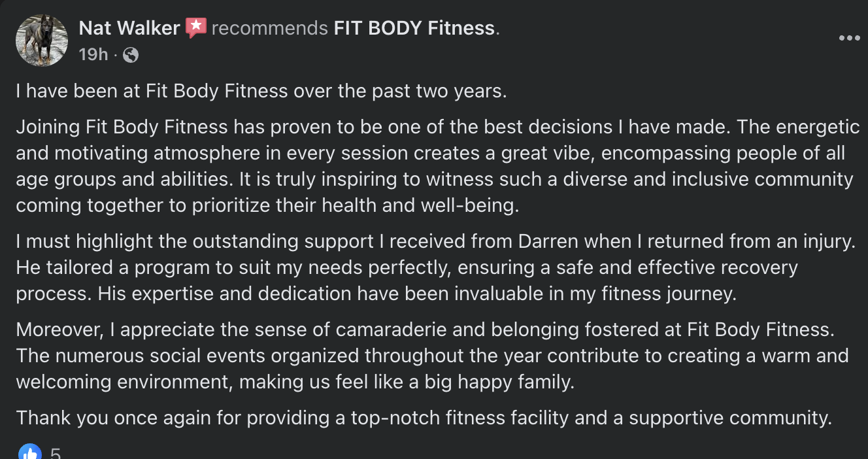
Task: Click the paragraph beginning with "Moreover"
Action: (x=431, y=356)
